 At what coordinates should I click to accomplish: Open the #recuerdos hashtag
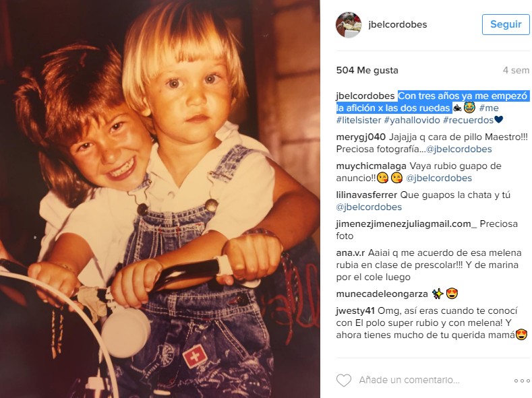click(x=468, y=120)
